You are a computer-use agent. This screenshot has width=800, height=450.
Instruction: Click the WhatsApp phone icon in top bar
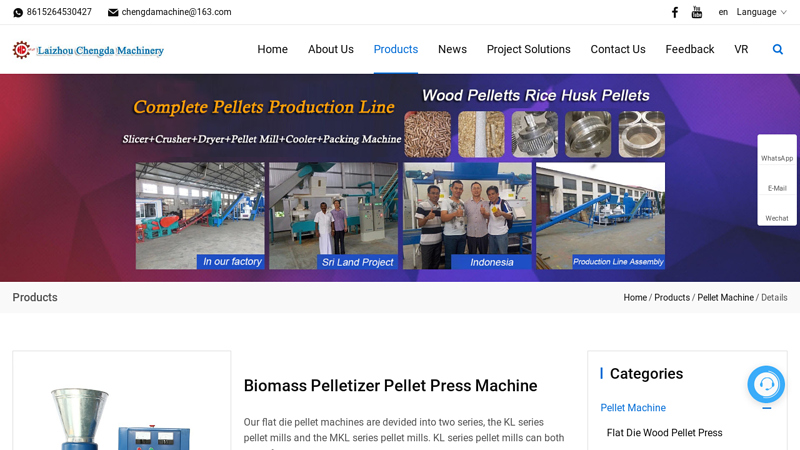click(18, 12)
